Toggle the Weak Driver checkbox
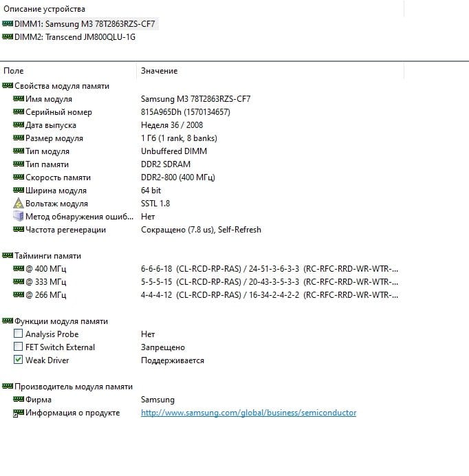This screenshot has width=469, height=476. pyautogui.click(x=18, y=360)
